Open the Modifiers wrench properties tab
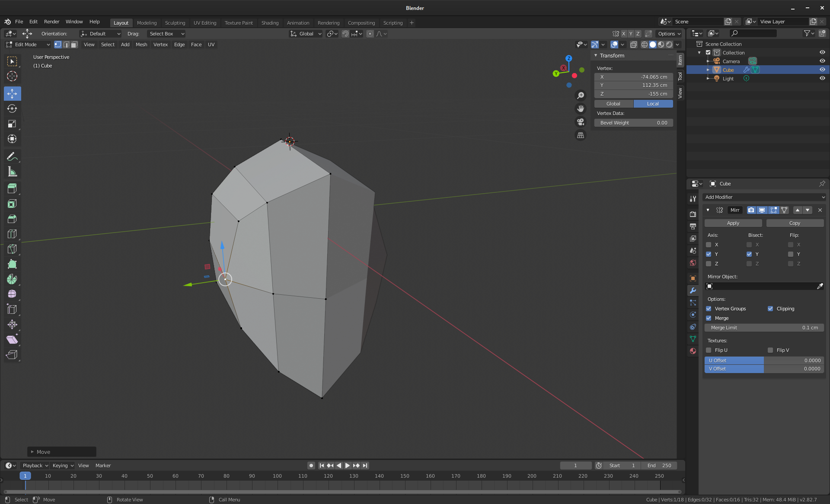Image resolution: width=830 pixels, height=504 pixels. [x=693, y=290]
